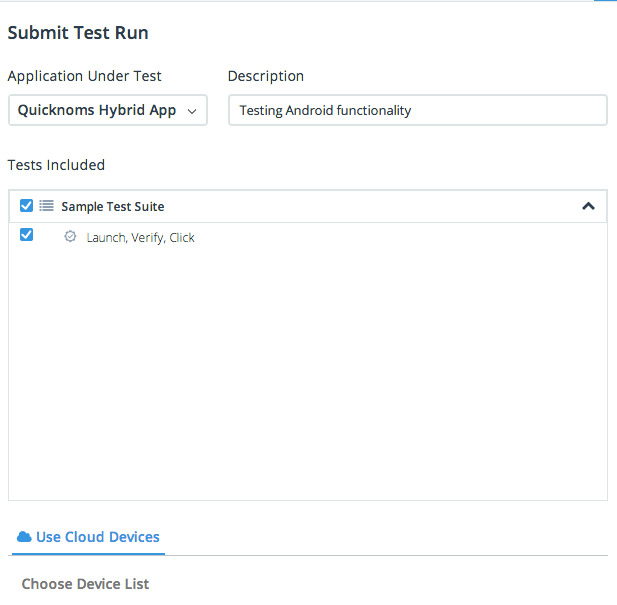This screenshot has height=605, width=617.
Task: Toggle the Launch, Verify, Click checkbox
Action: (27, 235)
